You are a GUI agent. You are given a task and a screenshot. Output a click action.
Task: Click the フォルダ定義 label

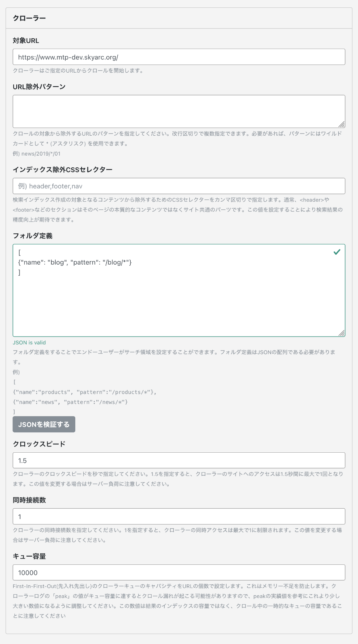pos(32,236)
